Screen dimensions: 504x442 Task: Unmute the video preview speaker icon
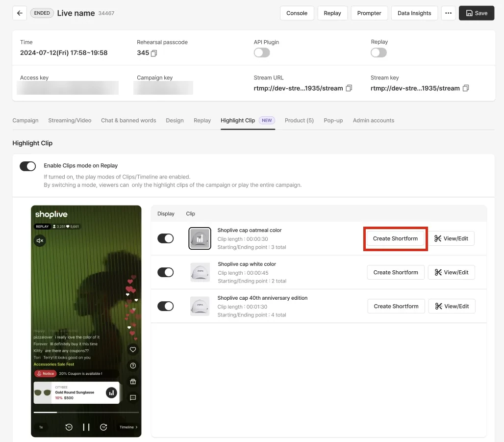(x=40, y=240)
